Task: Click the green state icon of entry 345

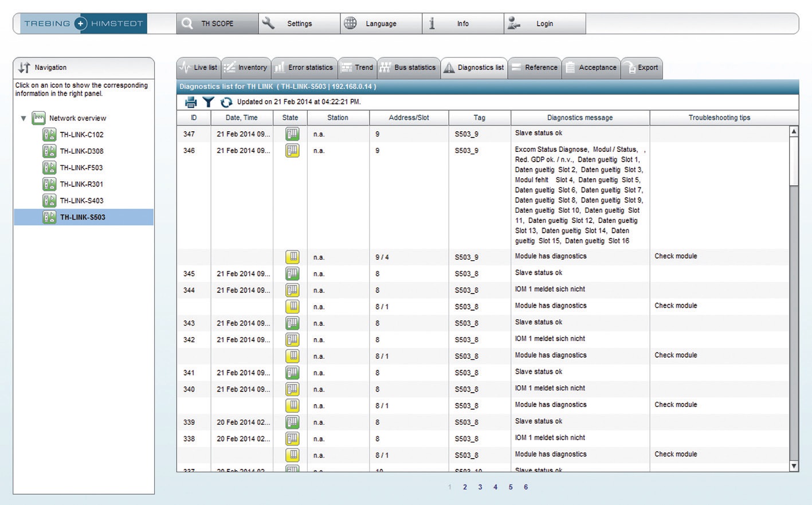Action: (292, 274)
